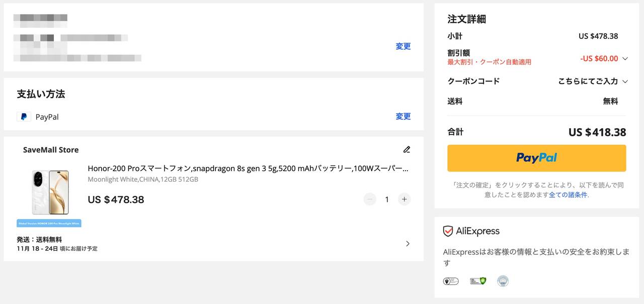Screen dimensions: 644x304
Task: Expand the 割引額 discount breakdown arrow
Action: pos(625,58)
